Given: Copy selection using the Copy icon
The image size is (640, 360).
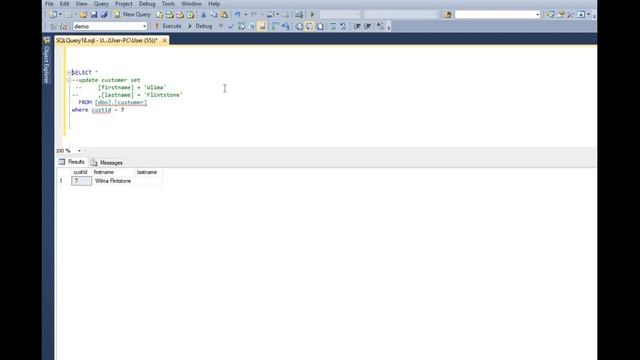Looking at the screenshot, I should click(213, 15).
